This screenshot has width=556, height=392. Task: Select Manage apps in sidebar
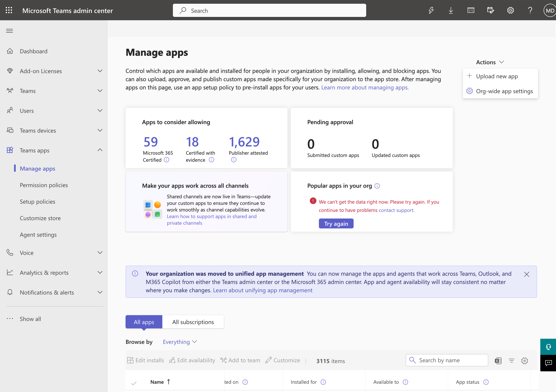tap(38, 169)
